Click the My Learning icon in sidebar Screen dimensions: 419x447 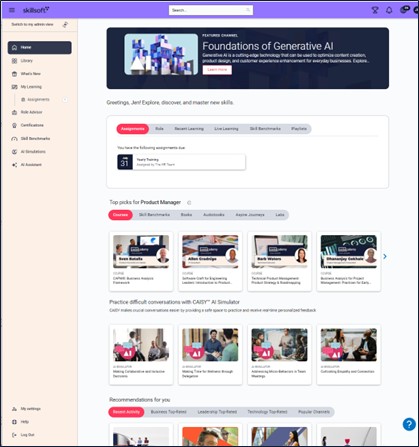coord(14,87)
